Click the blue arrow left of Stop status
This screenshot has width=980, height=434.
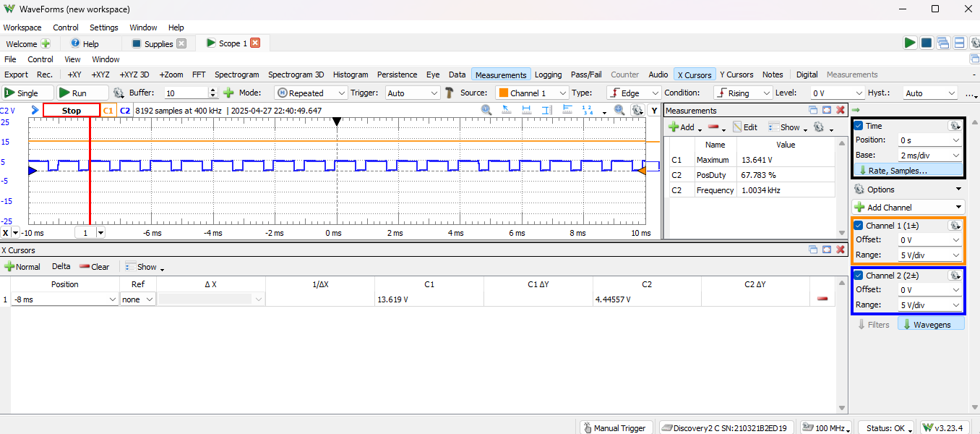[x=35, y=111]
